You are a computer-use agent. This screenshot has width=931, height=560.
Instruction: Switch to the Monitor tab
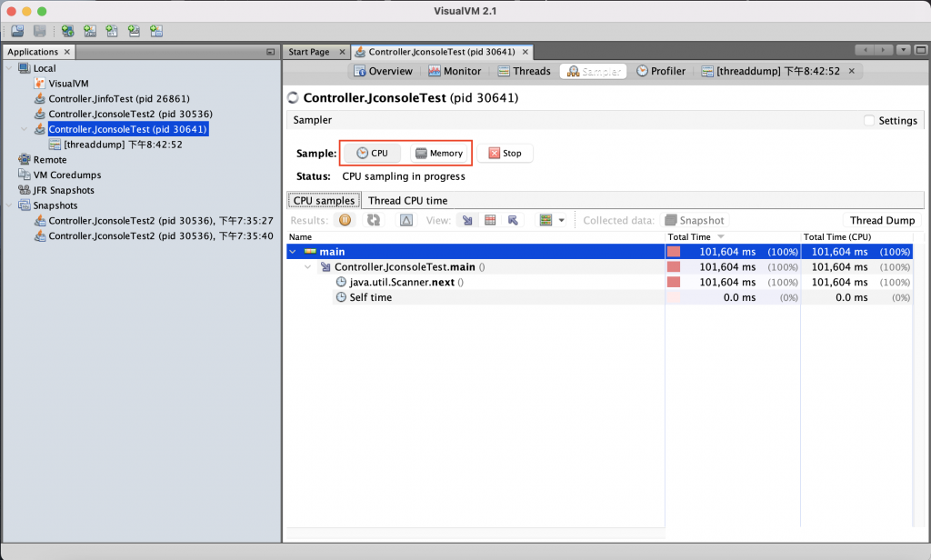[x=455, y=71]
